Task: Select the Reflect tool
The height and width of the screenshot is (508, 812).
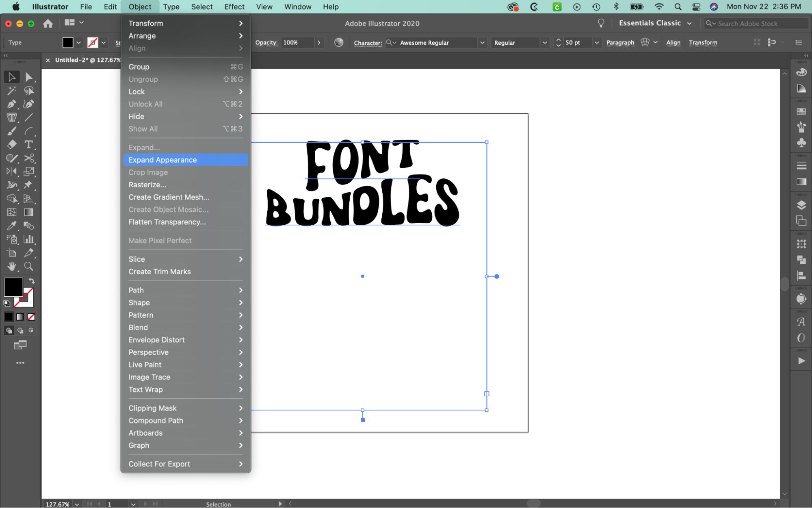Action: pyautogui.click(x=12, y=172)
